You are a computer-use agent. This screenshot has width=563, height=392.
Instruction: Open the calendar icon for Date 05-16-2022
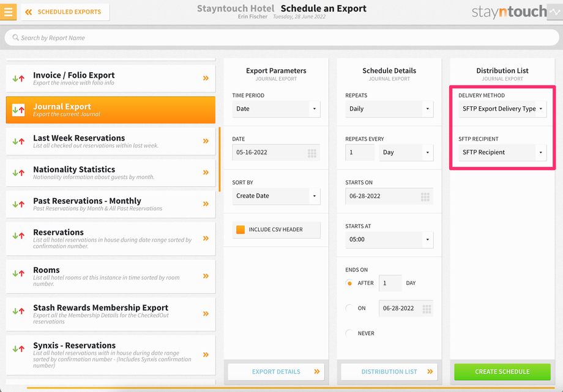point(312,153)
